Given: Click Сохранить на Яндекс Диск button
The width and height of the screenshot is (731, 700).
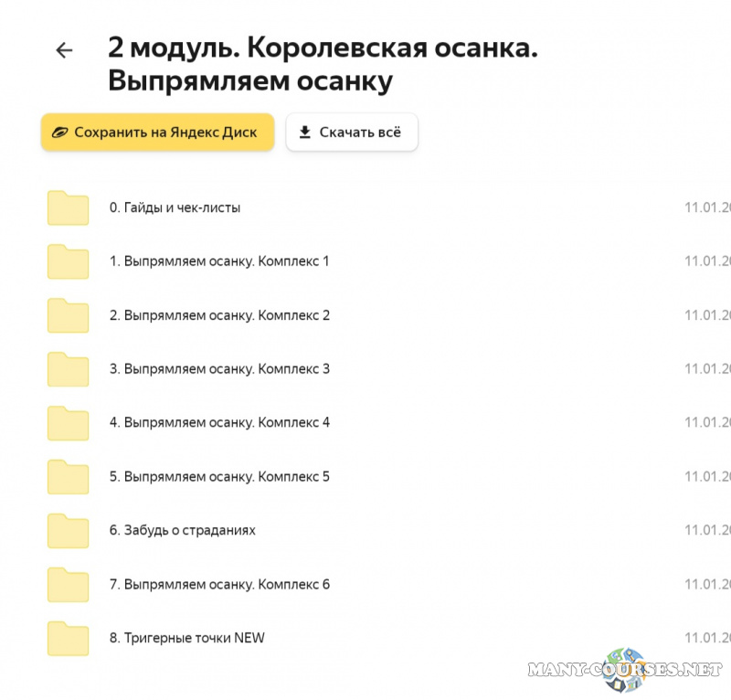Looking at the screenshot, I should point(157,132).
